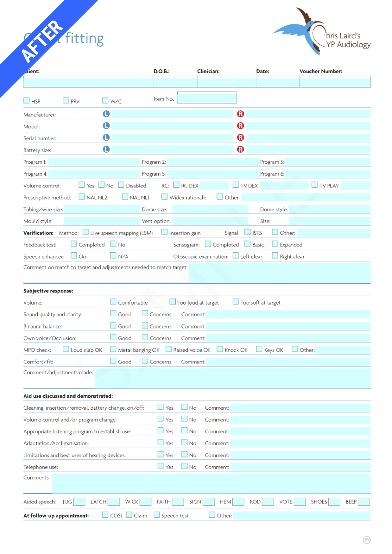This screenshot has height=554, width=392.
Task: Click the right ear icon beside Manufacturer
Action: point(241,114)
